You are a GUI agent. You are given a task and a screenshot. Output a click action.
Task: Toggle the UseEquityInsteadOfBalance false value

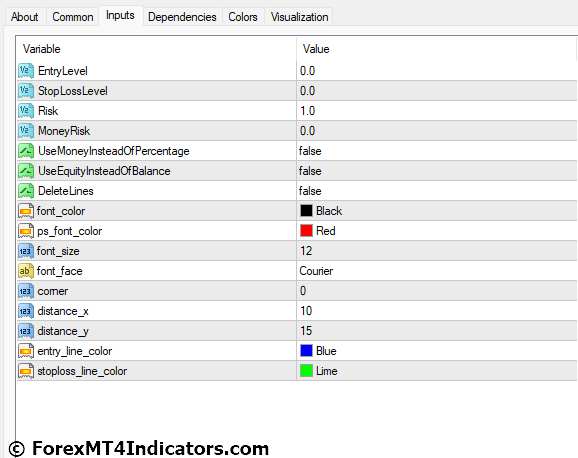pyautogui.click(x=437, y=171)
